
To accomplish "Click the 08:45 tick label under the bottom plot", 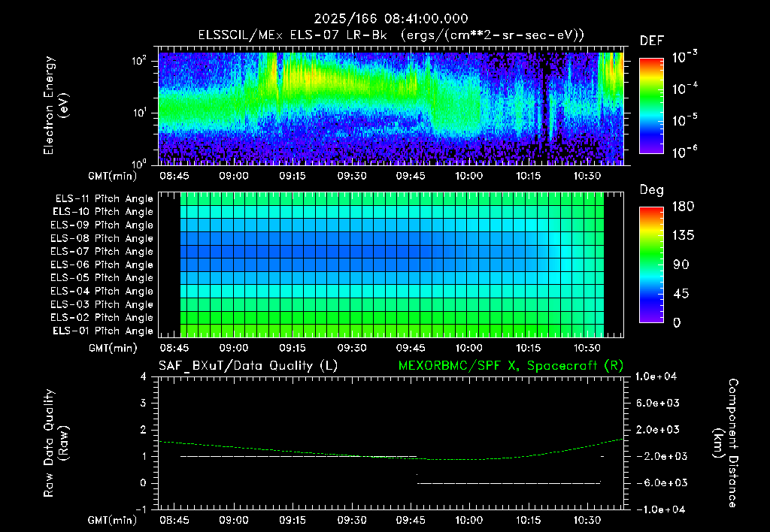I will (174, 520).
